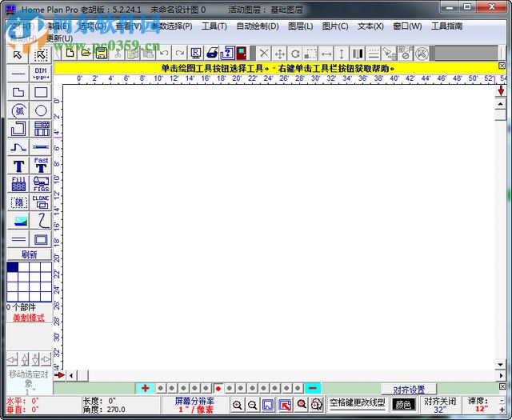Close the yellow hint bar
Viewport: 512px width, 420px height.
pos(502,66)
